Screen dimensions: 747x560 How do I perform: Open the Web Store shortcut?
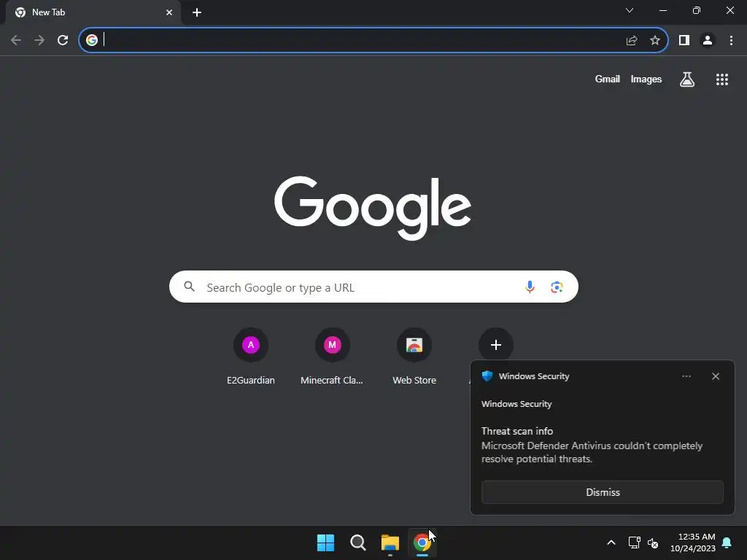pyautogui.click(x=414, y=356)
